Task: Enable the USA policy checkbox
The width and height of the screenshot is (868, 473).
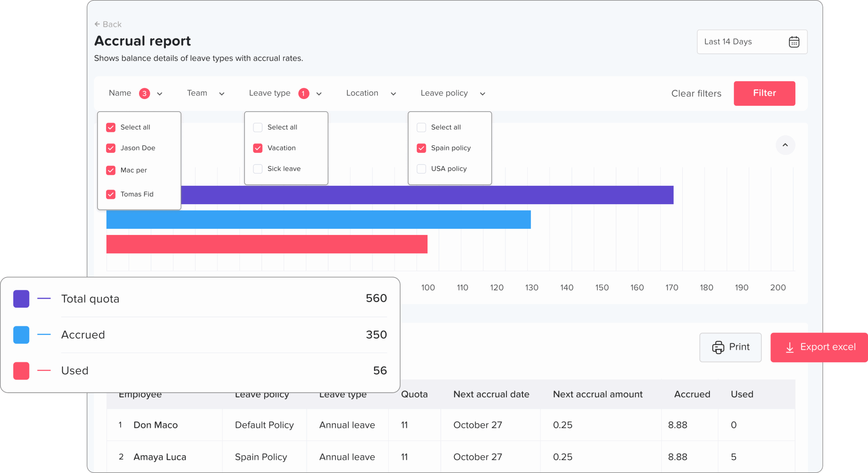Action: pos(421,169)
